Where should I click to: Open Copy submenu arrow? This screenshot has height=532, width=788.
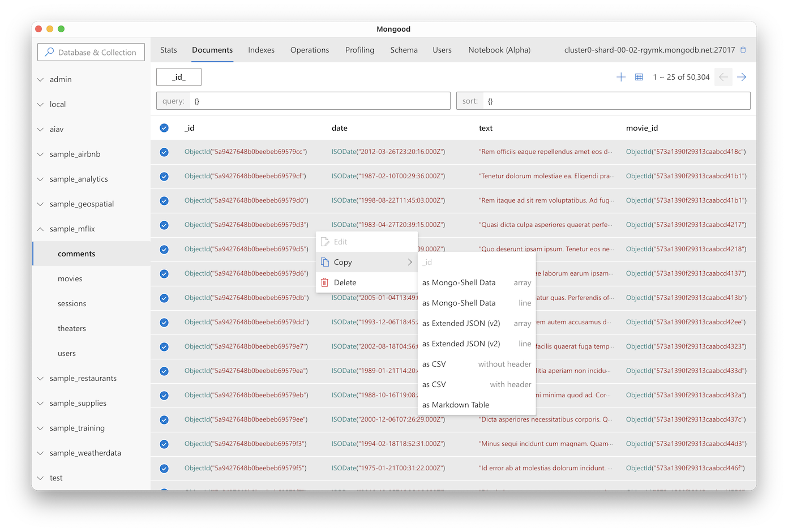click(410, 262)
